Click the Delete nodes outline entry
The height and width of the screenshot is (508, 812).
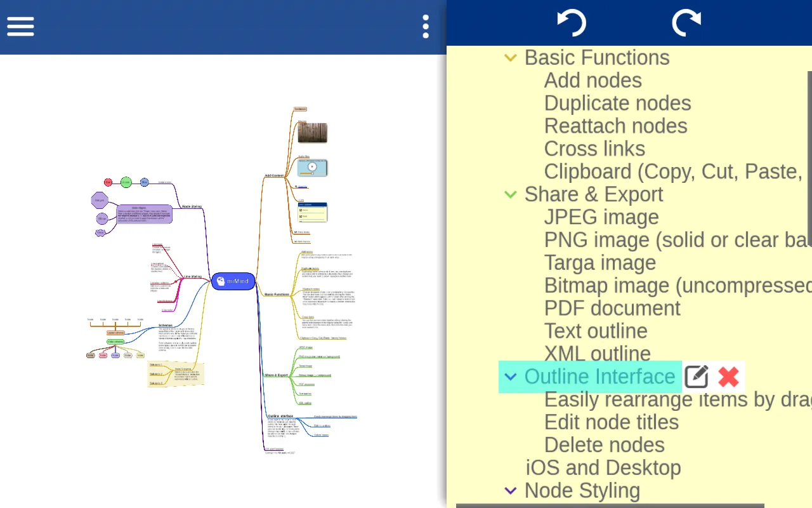click(x=604, y=444)
